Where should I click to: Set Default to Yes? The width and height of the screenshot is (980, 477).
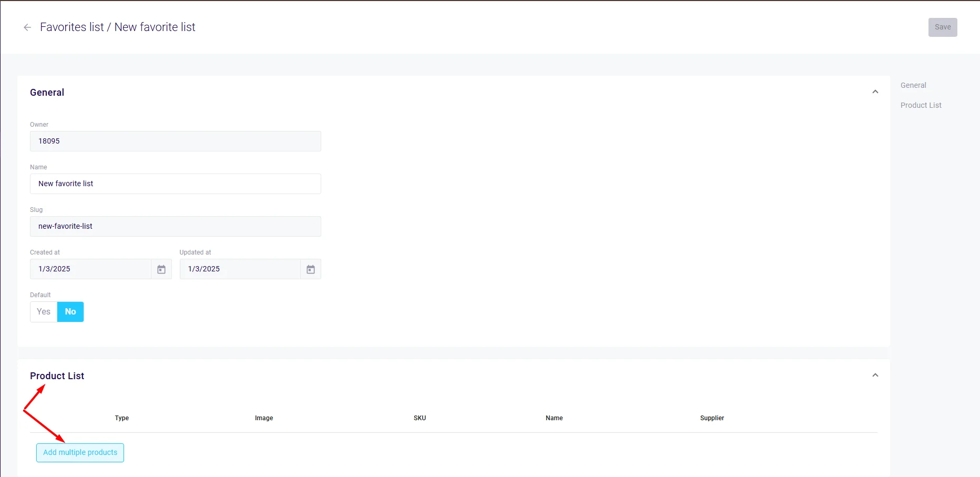point(44,312)
